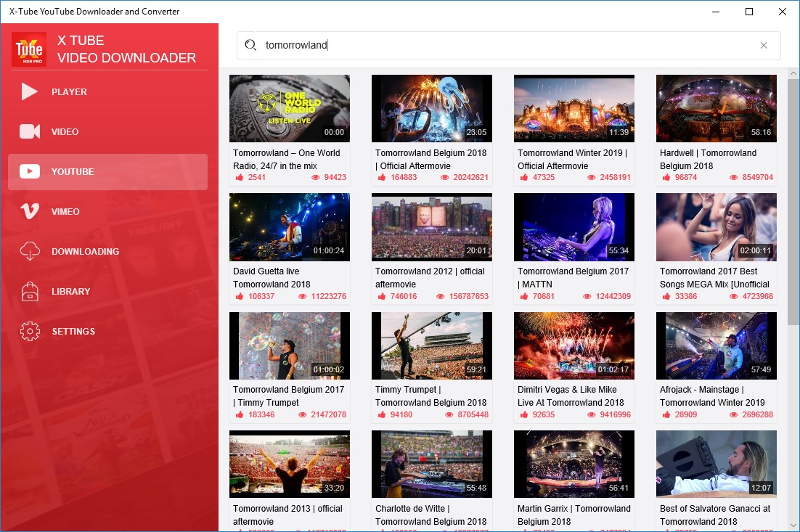Click the Vimeo logo icon

tap(30, 211)
